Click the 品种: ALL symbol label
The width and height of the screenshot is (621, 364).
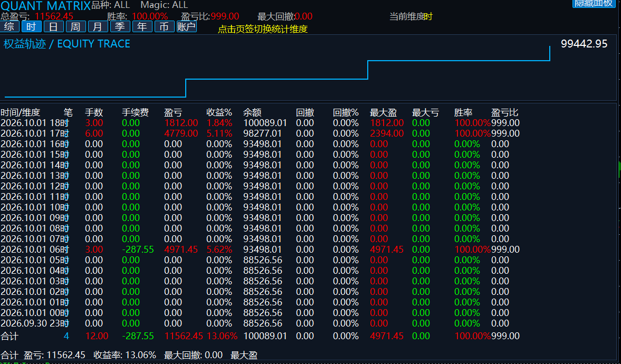(111, 5)
